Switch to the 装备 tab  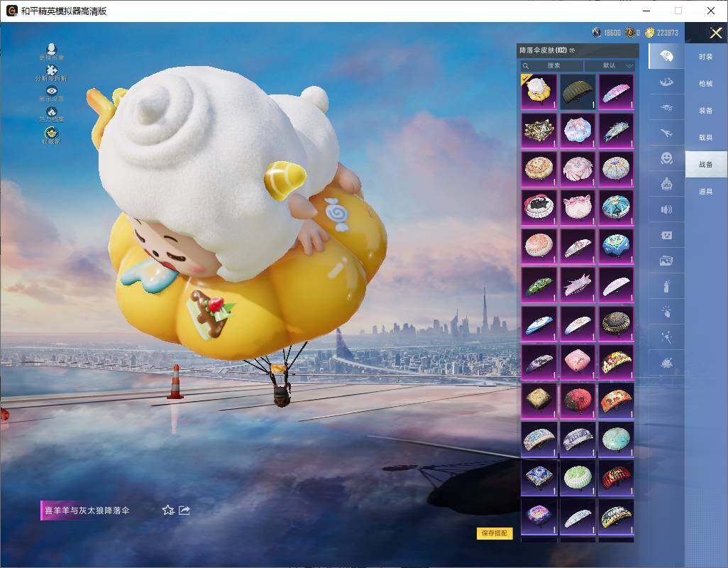point(706,111)
